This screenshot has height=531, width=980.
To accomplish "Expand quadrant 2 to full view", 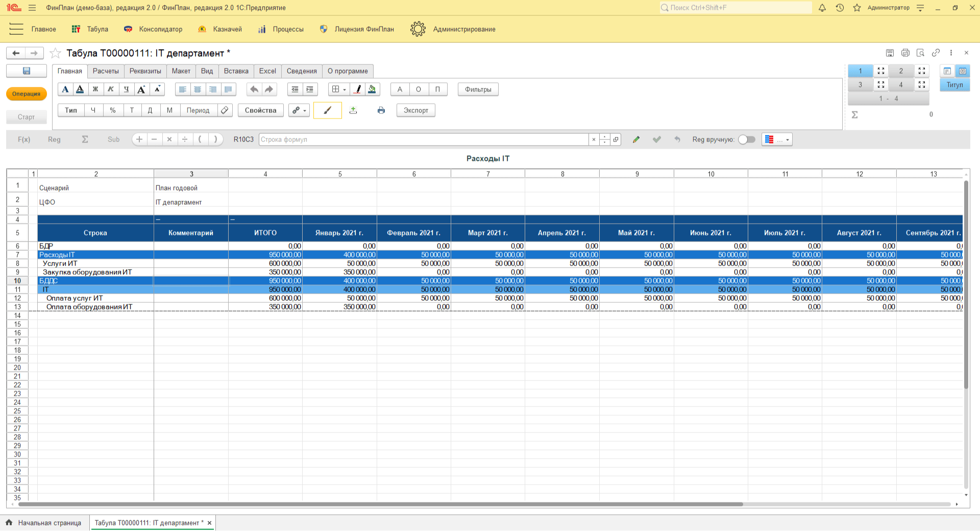I will coord(921,71).
